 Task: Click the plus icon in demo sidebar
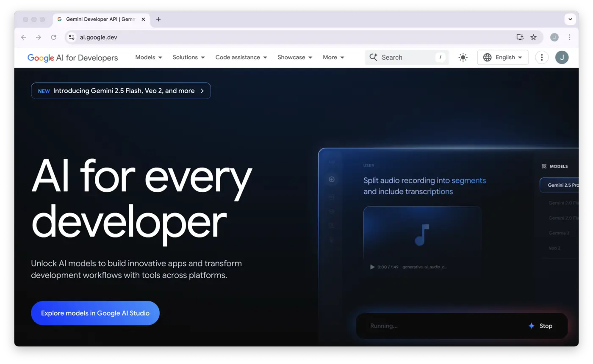[332, 179]
